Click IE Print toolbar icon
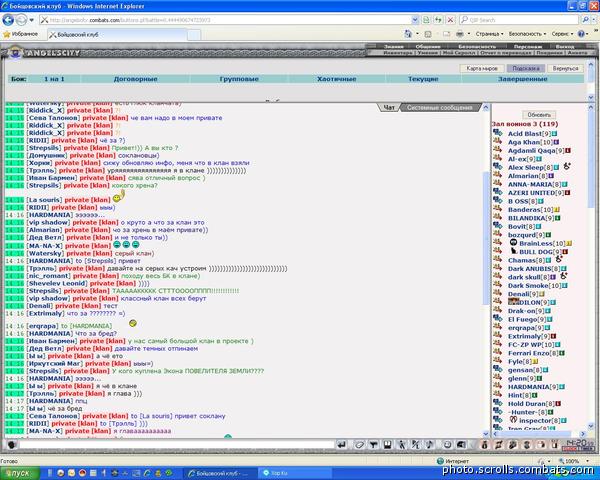Viewport: 600px width, 480px height. pyautogui.click(x=460, y=34)
